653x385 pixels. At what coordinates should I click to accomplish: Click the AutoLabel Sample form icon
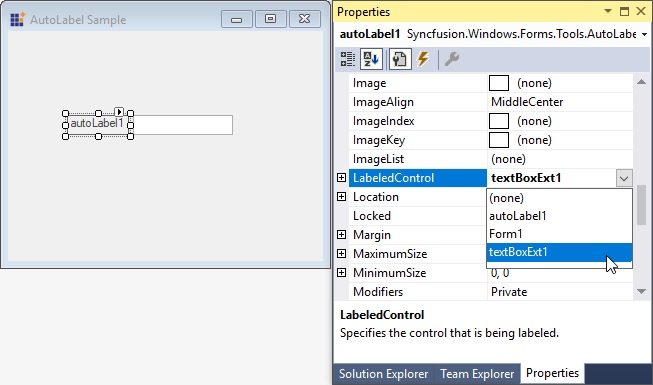coord(17,19)
